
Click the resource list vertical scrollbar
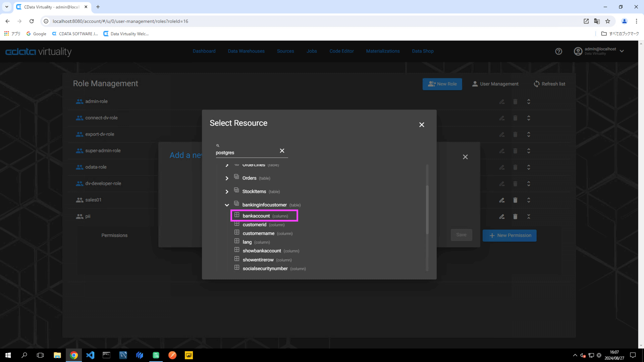coord(427,209)
